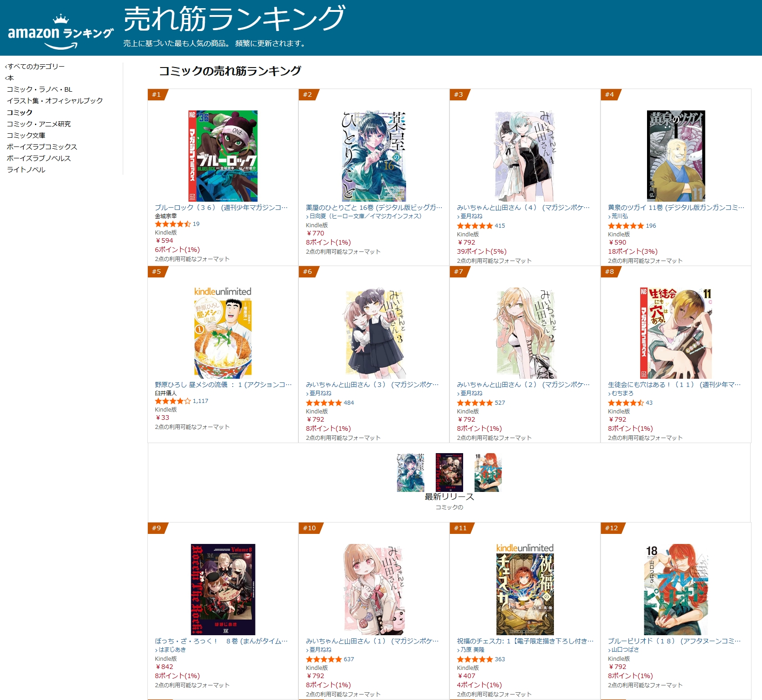Viewport: 762px width, 700px height.
Task: Expand author link 荒川弘
Action: click(619, 216)
